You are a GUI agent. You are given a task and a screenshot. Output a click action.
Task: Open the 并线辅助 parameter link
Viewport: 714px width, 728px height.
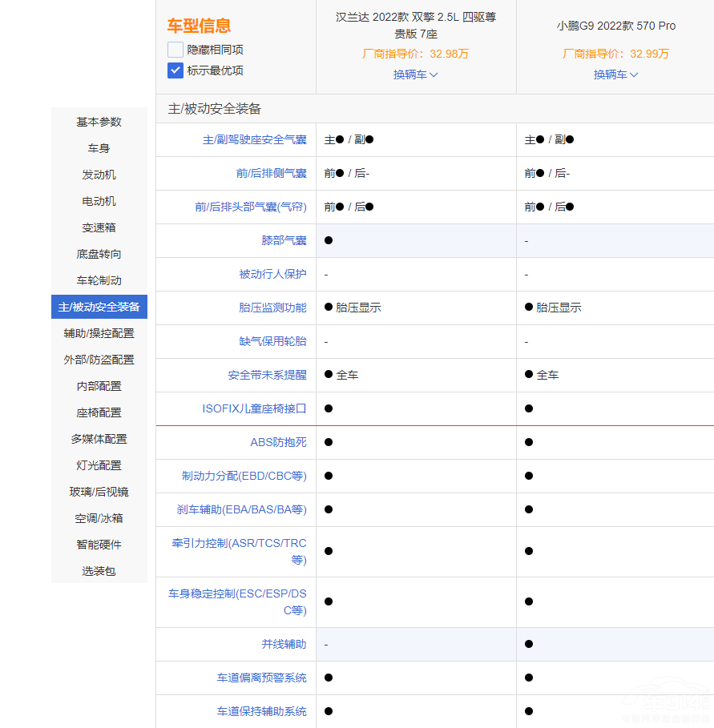click(284, 644)
